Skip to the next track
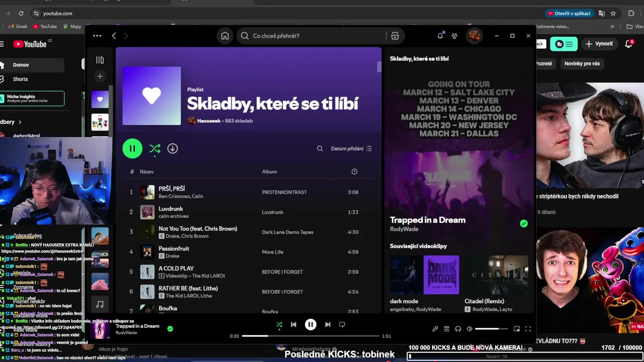 (x=328, y=325)
